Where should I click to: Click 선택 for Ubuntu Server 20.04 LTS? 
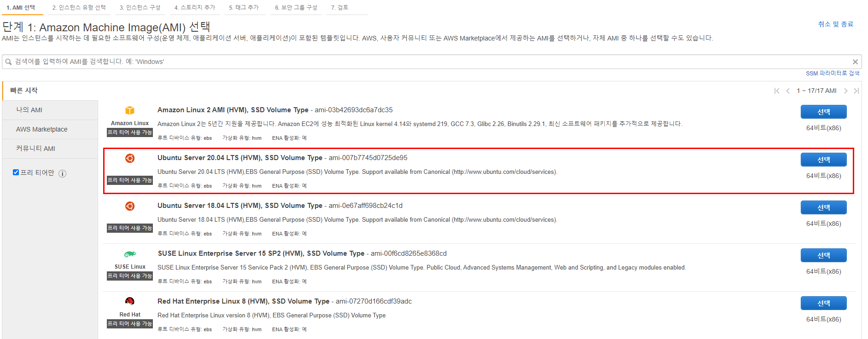pyautogui.click(x=823, y=160)
